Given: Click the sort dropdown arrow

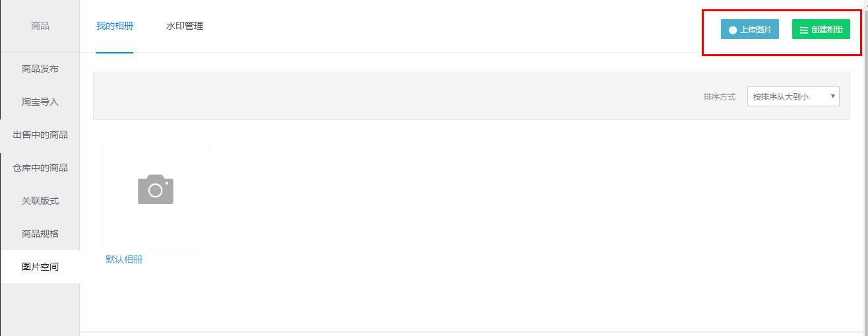Looking at the screenshot, I should coord(834,96).
